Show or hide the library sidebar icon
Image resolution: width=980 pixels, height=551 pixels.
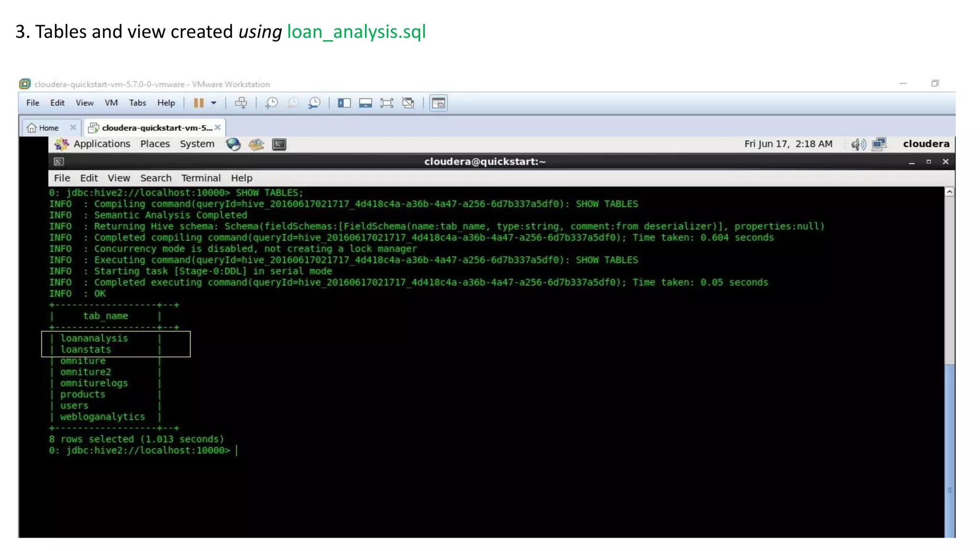point(344,103)
